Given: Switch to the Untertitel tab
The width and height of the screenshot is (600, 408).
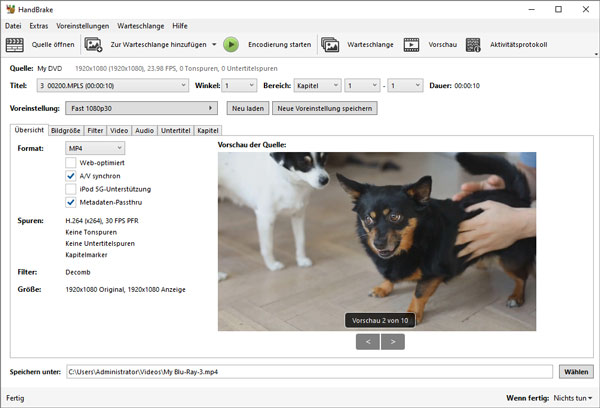Looking at the screenshot, I should pos(176,131).
